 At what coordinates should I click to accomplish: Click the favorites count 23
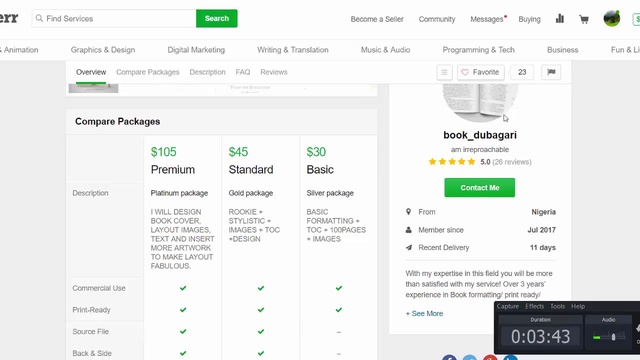coord(522,72)
